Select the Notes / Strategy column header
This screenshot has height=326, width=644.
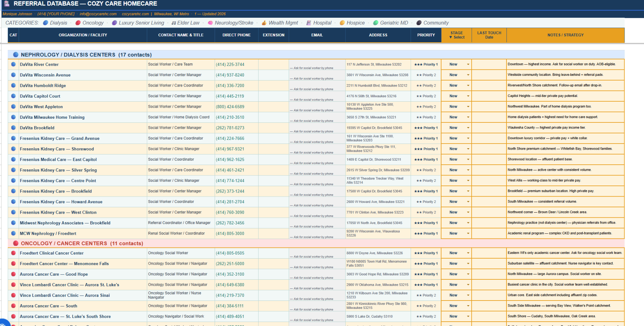click(x=566, y=35)
